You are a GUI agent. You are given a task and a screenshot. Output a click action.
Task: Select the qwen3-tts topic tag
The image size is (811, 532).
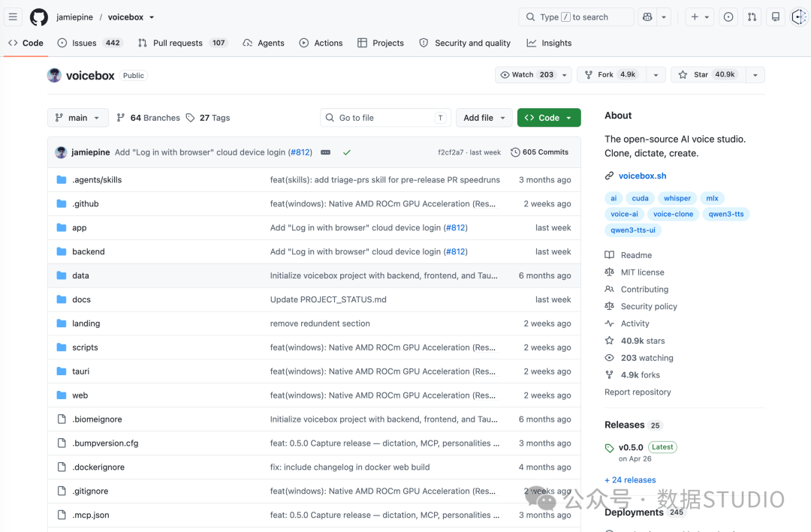point(725,214)
